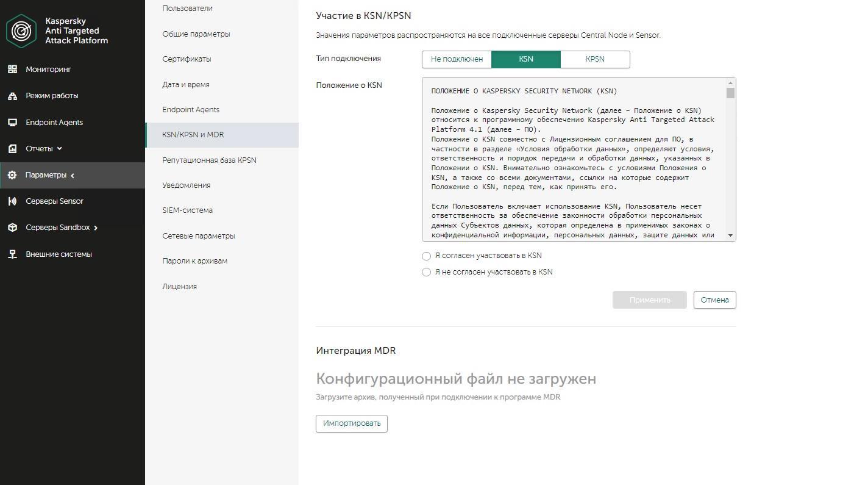Image resolution: width=868 pixels, height=485 pixels.
Task: Click the Серверы Sandbox cube icon
Action: 12,228
